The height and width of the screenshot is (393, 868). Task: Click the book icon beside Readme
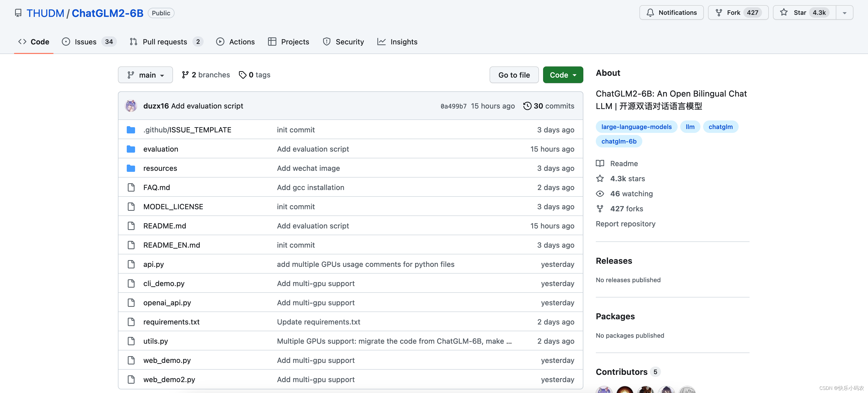pyautogui.click(x=600, y=164)
